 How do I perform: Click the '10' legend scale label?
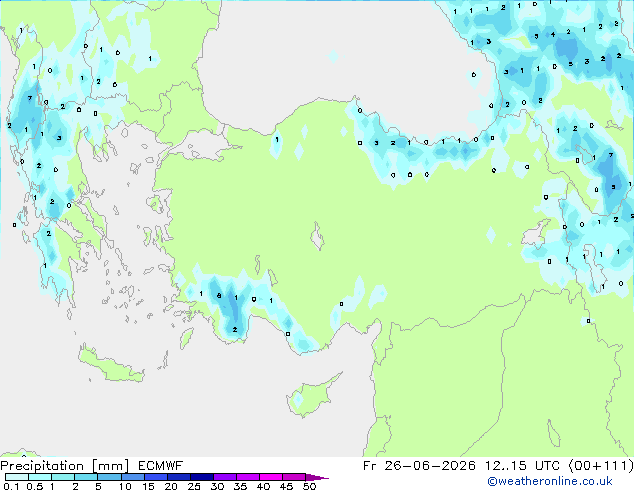coord(125,486)
